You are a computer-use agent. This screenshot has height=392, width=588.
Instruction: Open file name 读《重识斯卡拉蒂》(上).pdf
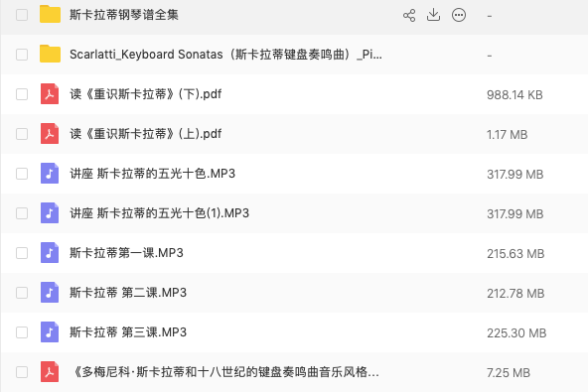coord(145,134)
